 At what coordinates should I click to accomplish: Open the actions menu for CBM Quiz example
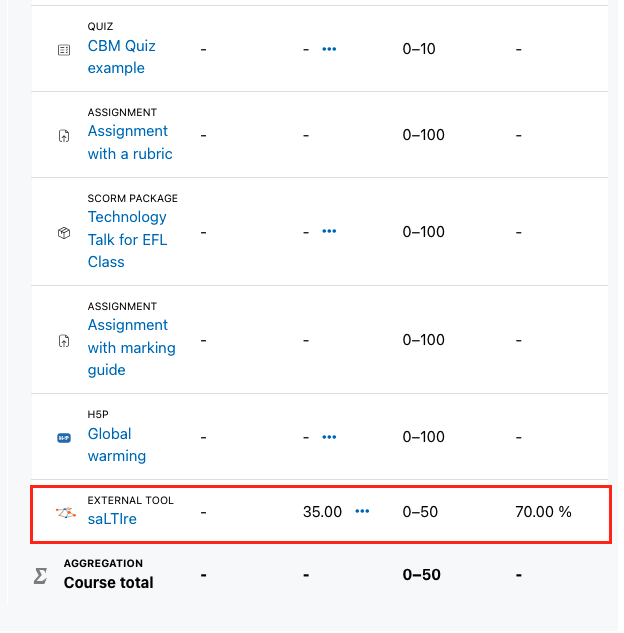[329, 49]
